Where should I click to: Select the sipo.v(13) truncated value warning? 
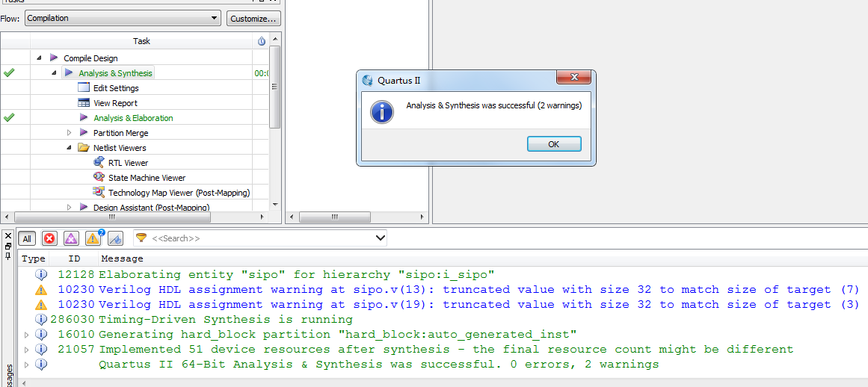tap(478, 289)
